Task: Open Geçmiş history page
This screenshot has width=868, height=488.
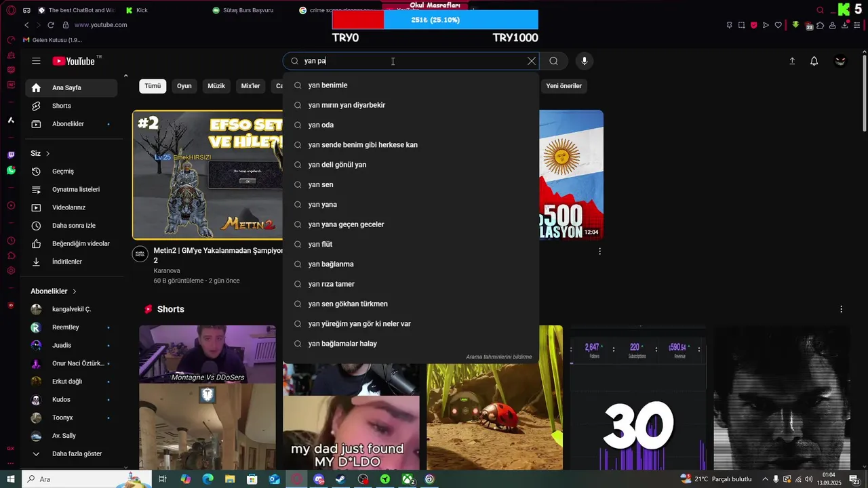Action: tap(71, 171)
